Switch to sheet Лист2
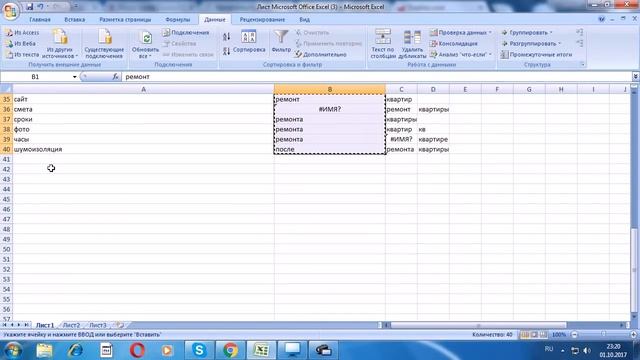Viewport: 640px width, 360px height. (x=71, y=325)
